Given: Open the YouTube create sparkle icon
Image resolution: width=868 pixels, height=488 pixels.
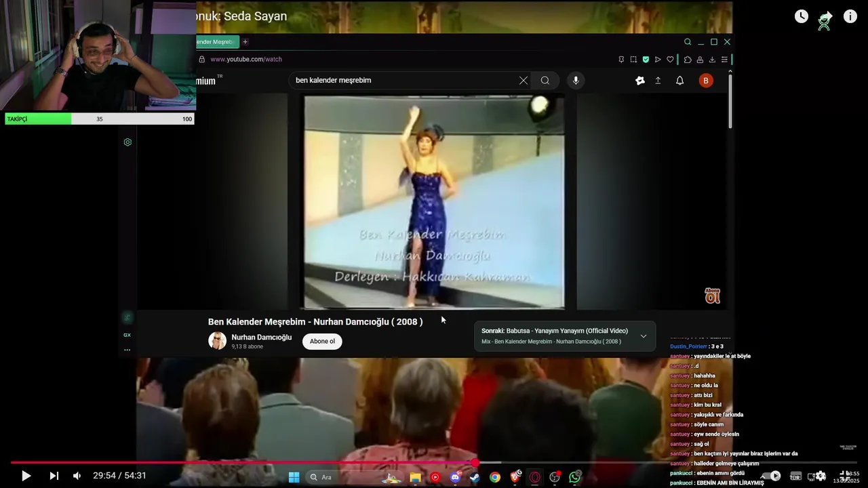Looking at the screenshot, I should pyautogui.click(x=639, y=81).
